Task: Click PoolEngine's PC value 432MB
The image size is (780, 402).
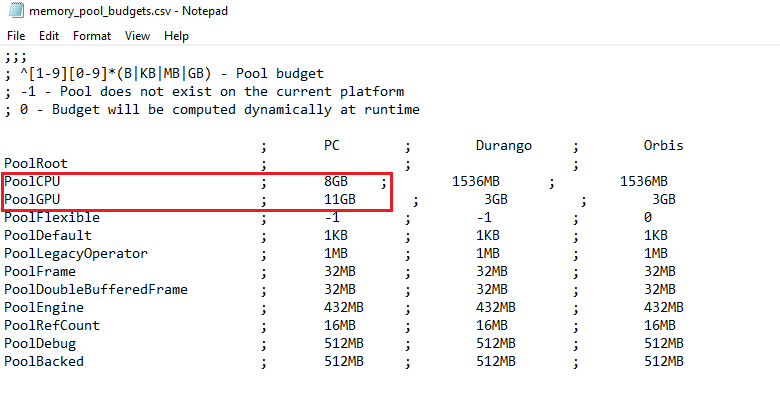Action: coord(344,307)
